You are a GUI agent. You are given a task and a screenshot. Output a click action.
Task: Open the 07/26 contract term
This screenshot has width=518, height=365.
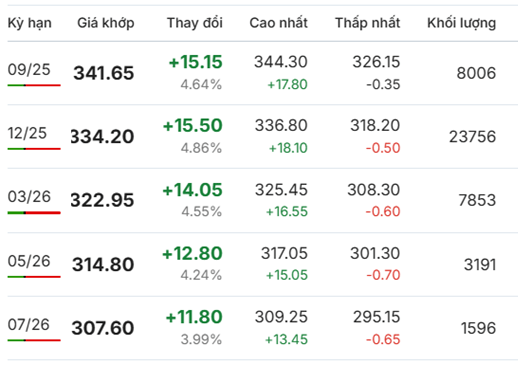point(29,325)
